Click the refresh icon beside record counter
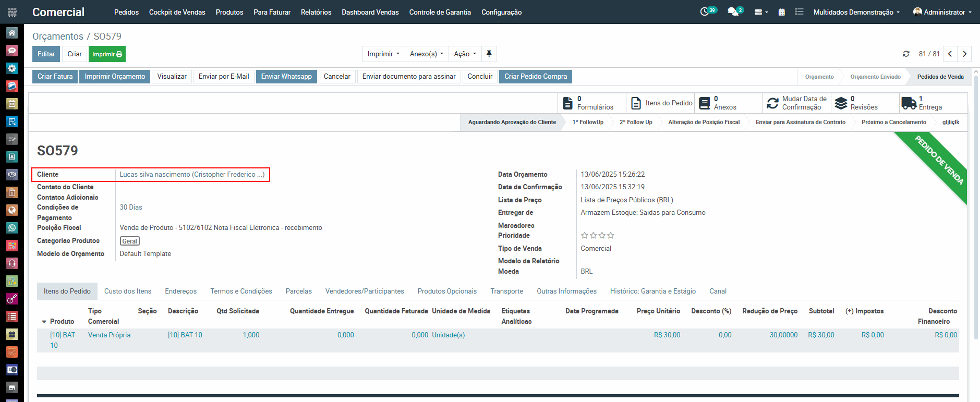Image resolution: width=980 pixels, height=402 pixels. tap(906, 54)
